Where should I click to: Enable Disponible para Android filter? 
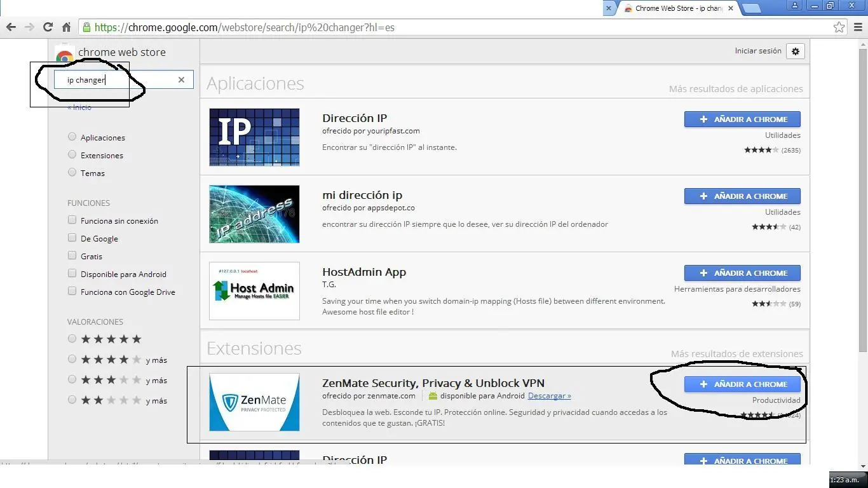tap(72, 274)
